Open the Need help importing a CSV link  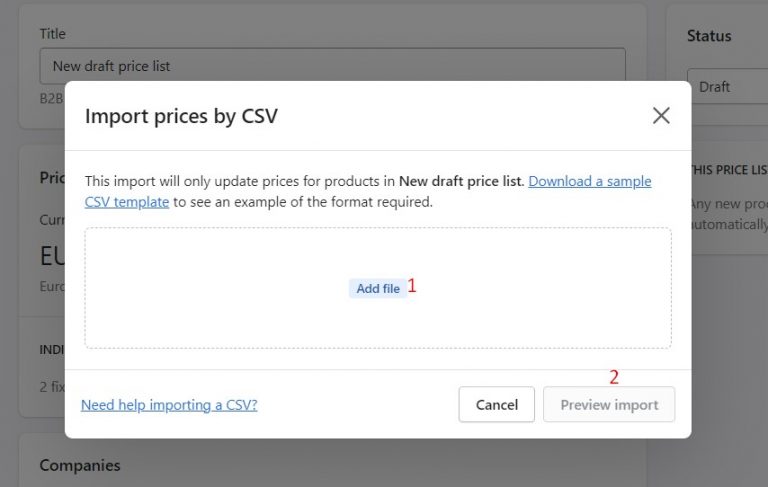tap(169, 405)
